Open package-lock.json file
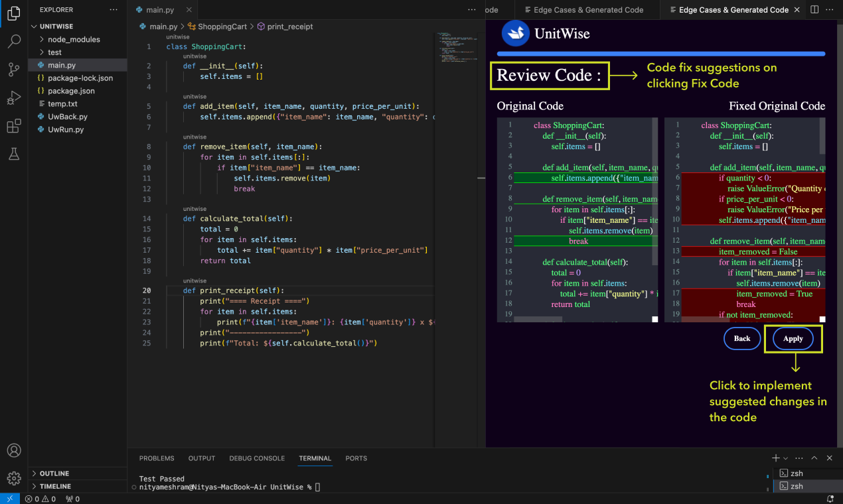The height and width of the screenshot is (504, 843). click(77, 78)
